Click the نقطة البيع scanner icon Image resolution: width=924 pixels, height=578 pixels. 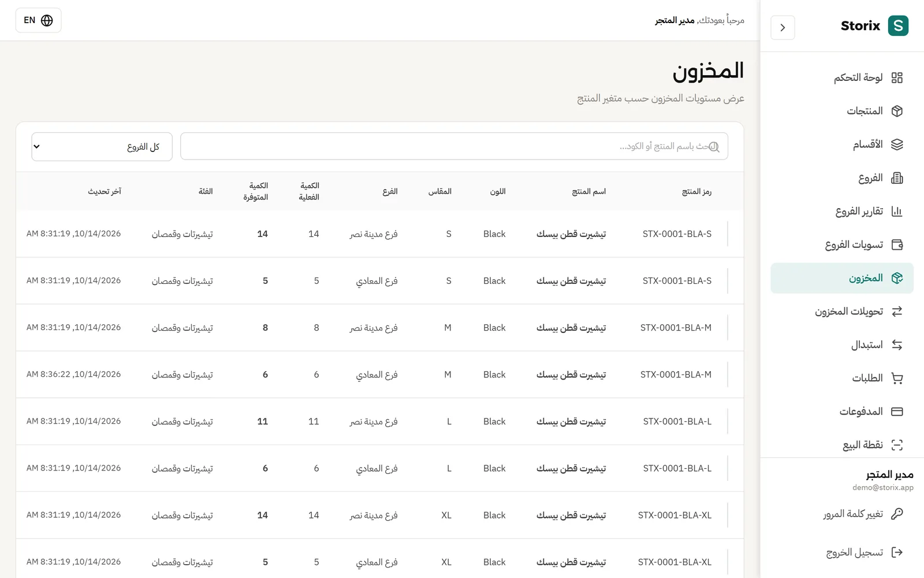click(x=897, y=445)
